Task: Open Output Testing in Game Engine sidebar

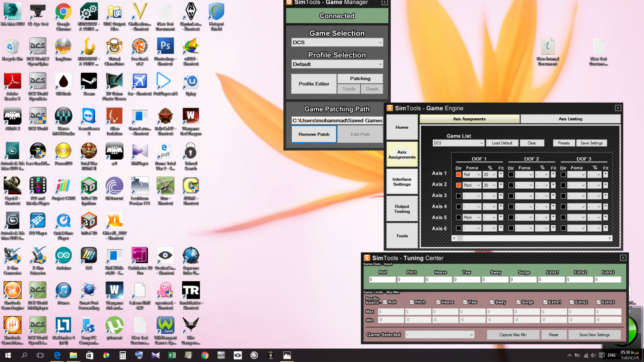Action: click(x=402, y=209)
